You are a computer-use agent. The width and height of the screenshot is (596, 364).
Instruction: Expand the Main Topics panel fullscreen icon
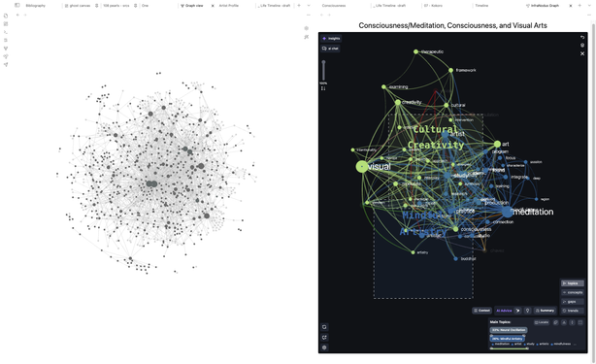pyautogui.click(x=580, y=322)
